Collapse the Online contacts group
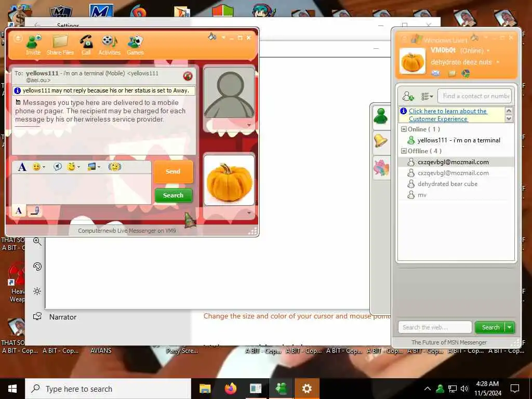The width and height of the screenshot is (532, 399). [404, 129]
